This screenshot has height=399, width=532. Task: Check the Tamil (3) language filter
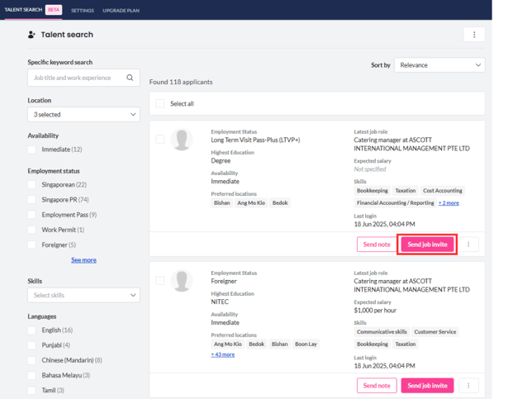31,390
